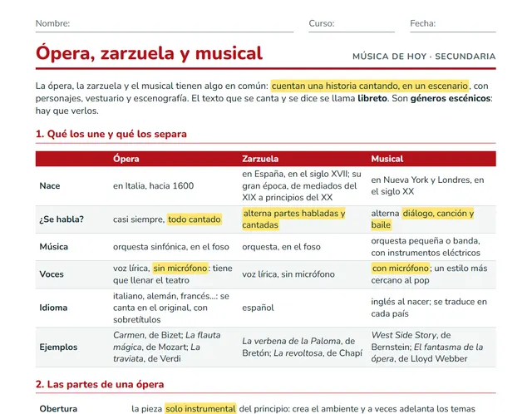This screenshot has width=532, height=414.
Task: Click 'MÚSICA DE HOY · SECUNDARIA' header text
Action: [x=424, y=57]
